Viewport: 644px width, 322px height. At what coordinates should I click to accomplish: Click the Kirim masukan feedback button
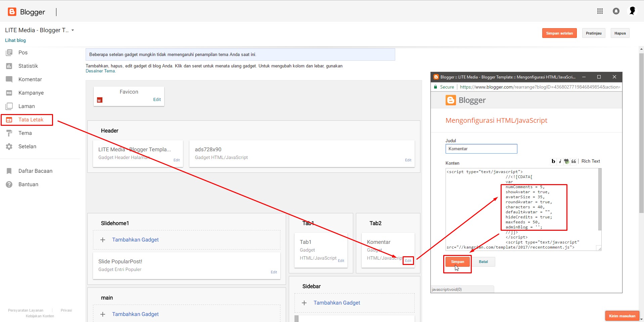coord(622,316)
